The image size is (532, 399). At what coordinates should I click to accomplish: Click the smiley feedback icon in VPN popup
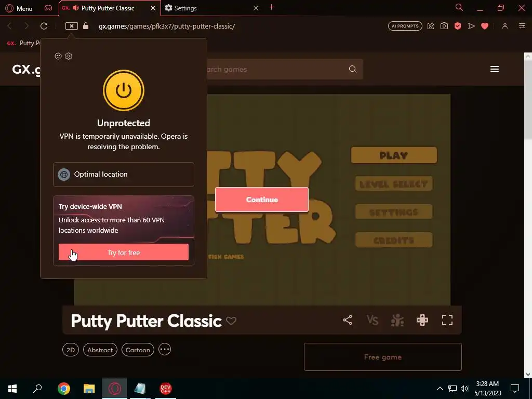tap(58, 56)
